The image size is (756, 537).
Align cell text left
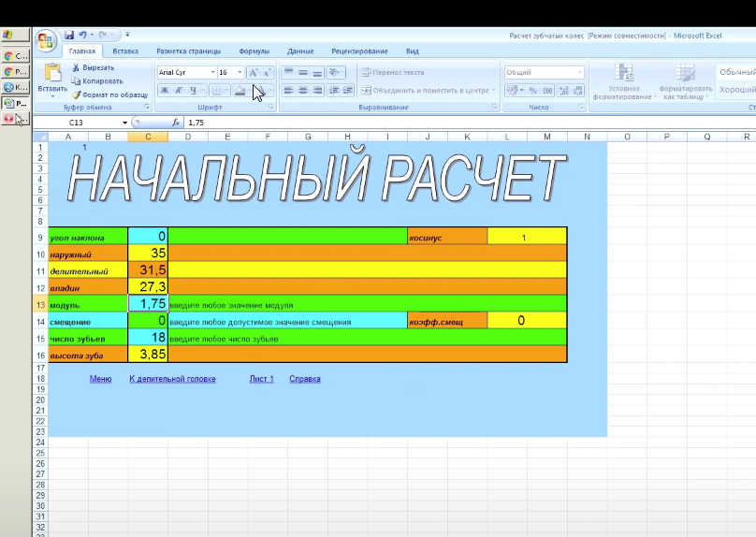288,90
